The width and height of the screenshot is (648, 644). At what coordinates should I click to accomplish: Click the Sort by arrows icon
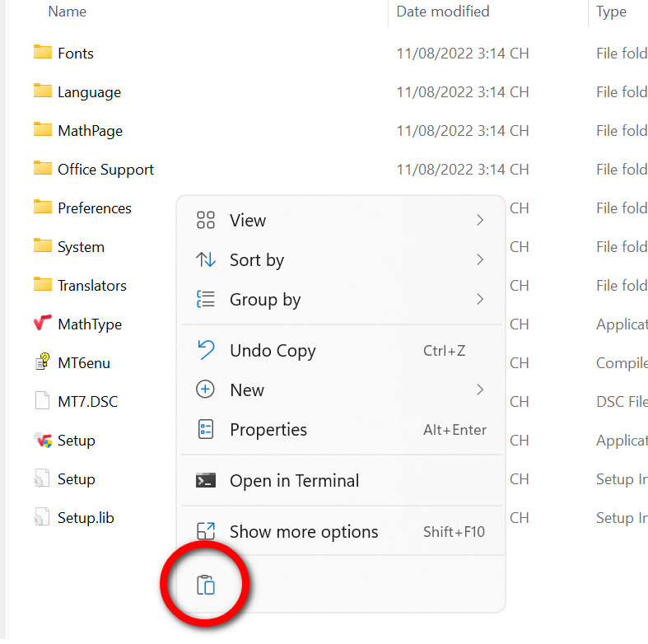coord(206,259)
